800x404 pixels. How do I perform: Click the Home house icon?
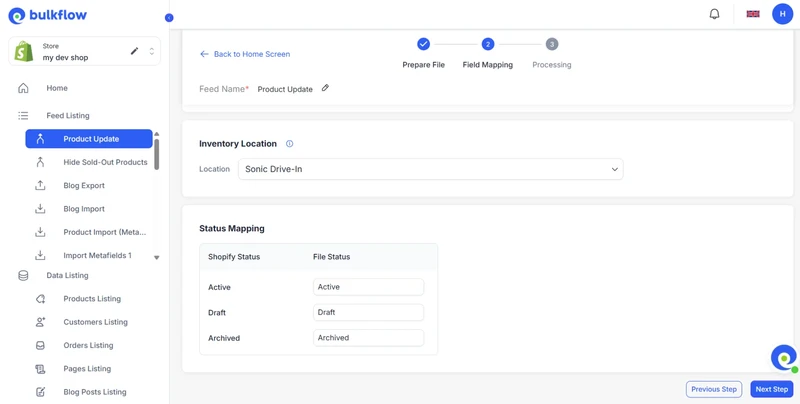point(23,88)
